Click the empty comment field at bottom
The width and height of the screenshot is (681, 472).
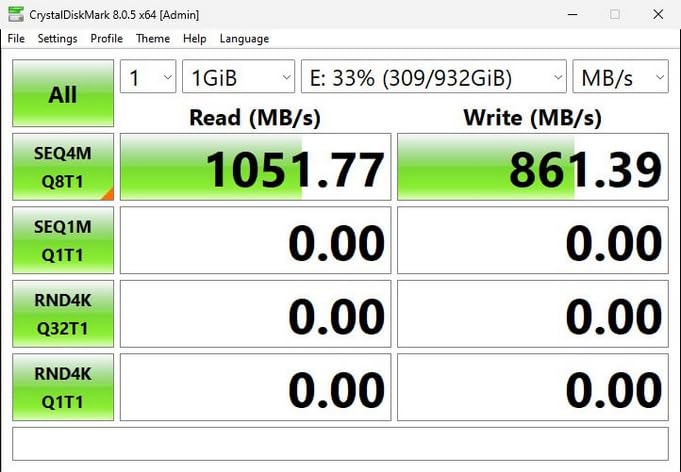(x=340, y=444)
